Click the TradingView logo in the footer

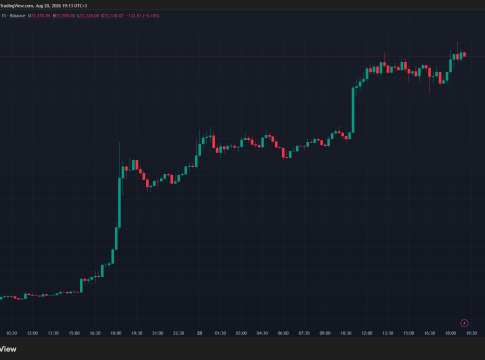click(x=8, y=349)
